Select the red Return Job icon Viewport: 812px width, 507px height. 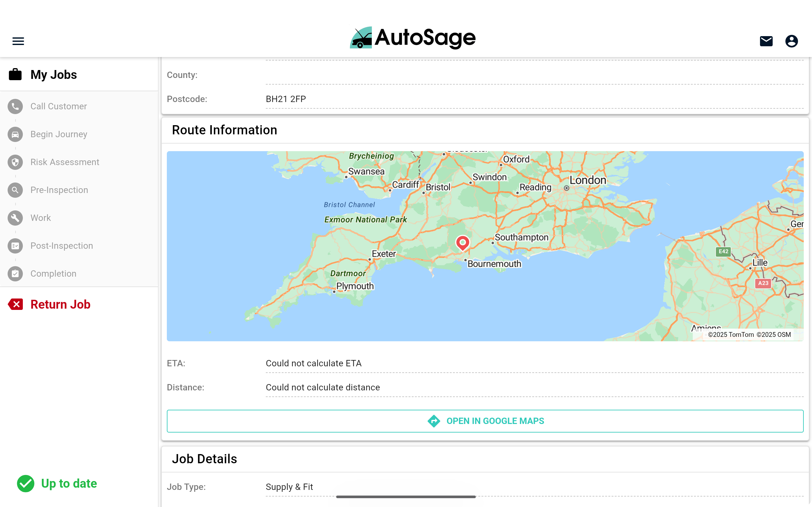point(15,304)
